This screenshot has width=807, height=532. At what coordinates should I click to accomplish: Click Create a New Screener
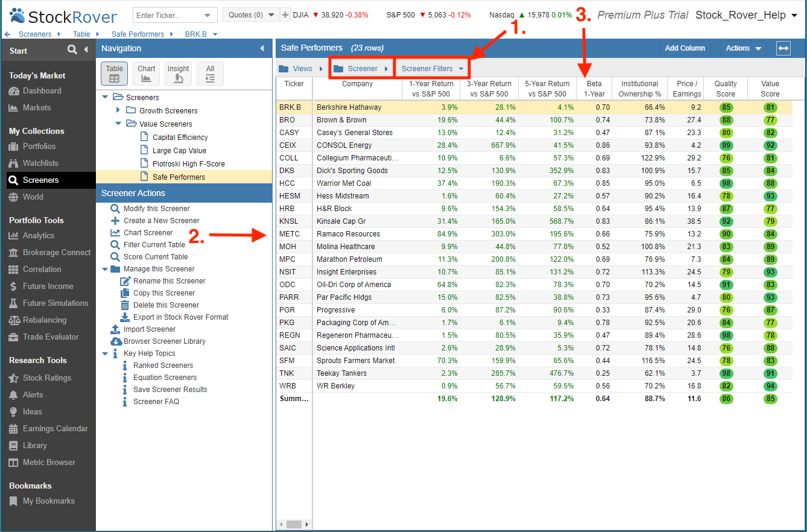click(x=162, y=221)
